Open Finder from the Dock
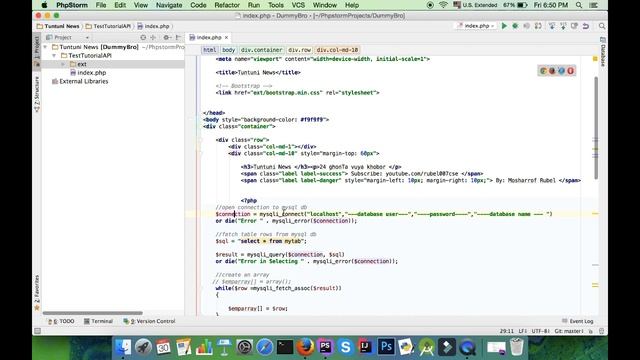 [122, 347]
